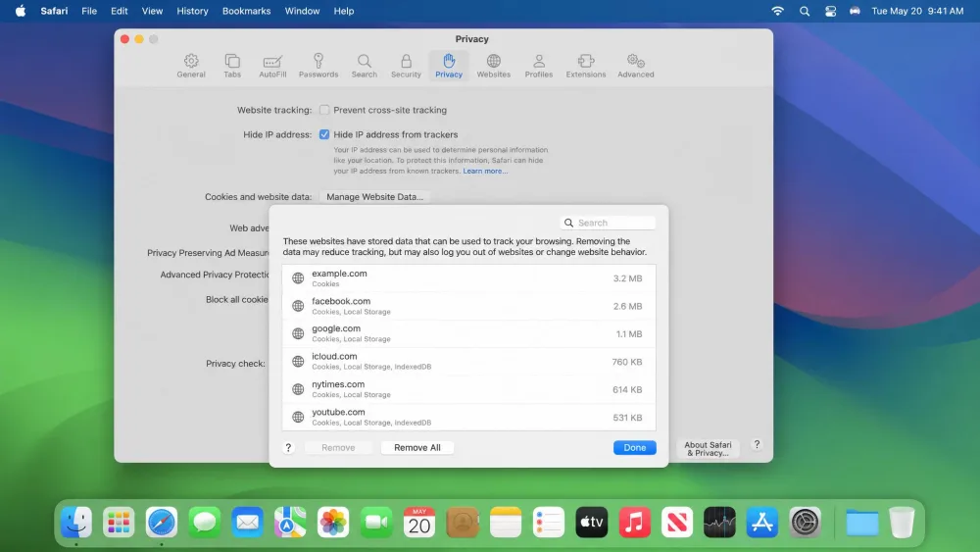
Task: Open Control Center from menu bar
Action: click(830, 11)
